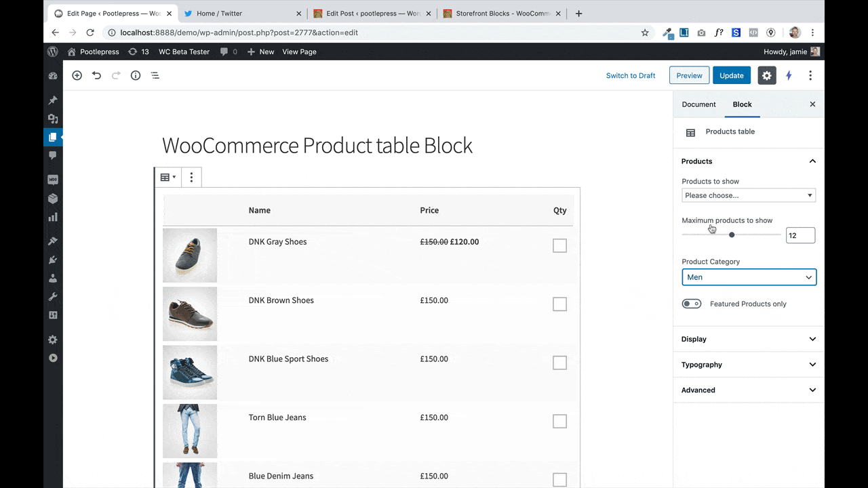Switch to Storefront Blocks browser tab
This screenshot has width=868, height=488.
(502, 14)
